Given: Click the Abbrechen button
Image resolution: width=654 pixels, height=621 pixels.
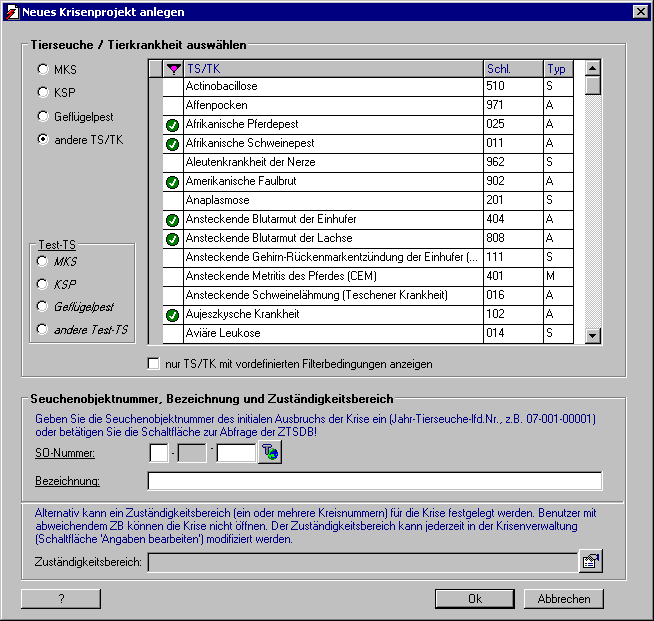Looking at the screenshot, I should pyautogui.click(x=563, y=598).
